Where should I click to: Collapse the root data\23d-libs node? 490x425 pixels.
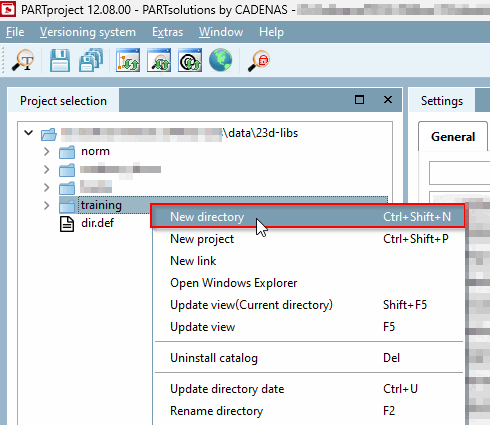click(29, 133)
